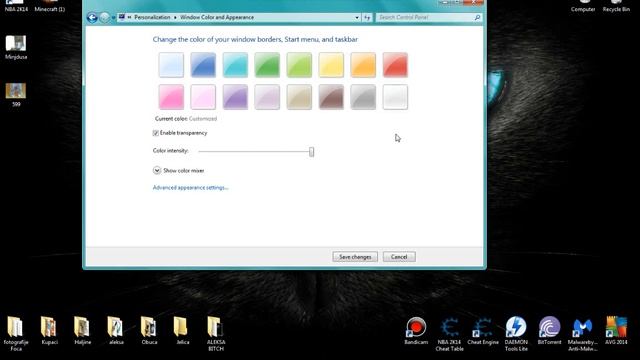Click the Save changes button
Screen dimensions: 640x360
355,257
